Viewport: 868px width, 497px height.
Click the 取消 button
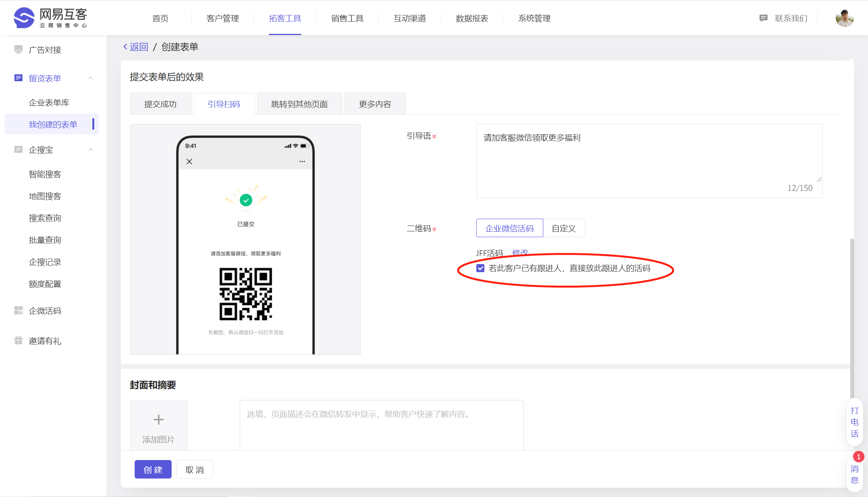point(195,469)
